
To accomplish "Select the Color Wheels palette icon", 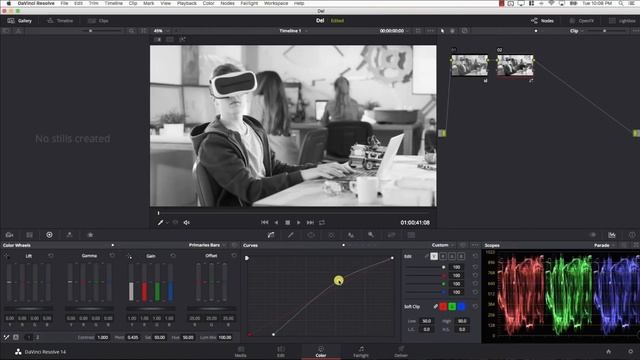I will pos(49,235).
